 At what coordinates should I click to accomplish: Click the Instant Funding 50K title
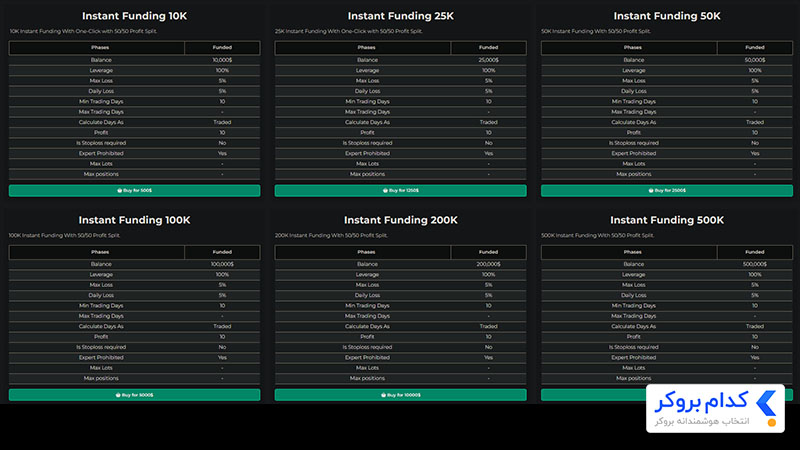(667, 16)
